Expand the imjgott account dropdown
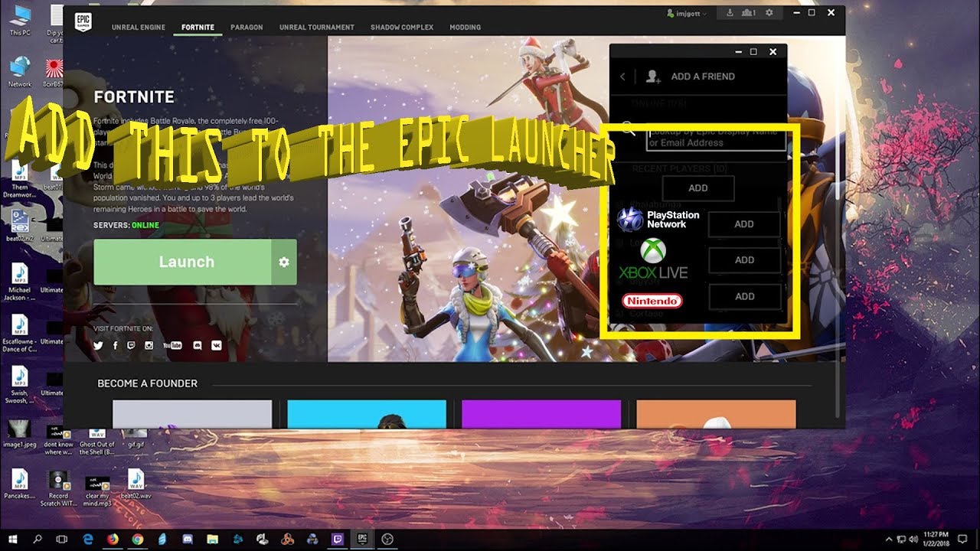The width and height of the screenshot is (980, 551). [687, 13]
